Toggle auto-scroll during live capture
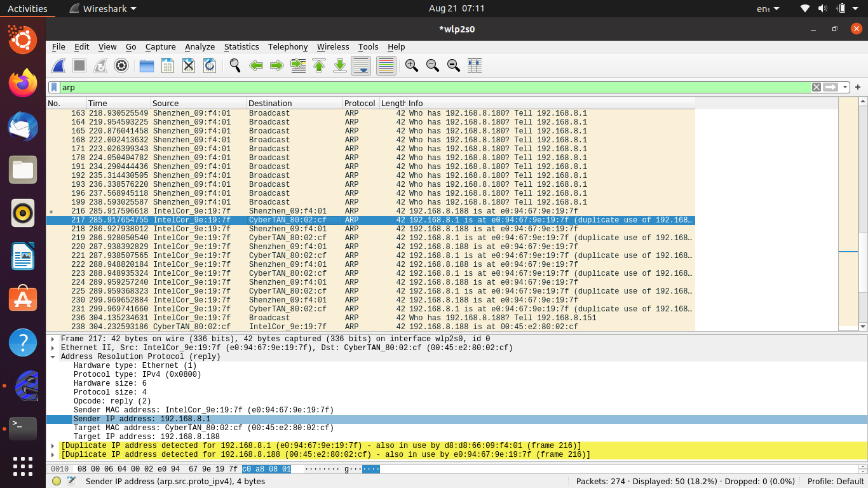Viewport: 868px width, 488px height. [x=361, y=65]
